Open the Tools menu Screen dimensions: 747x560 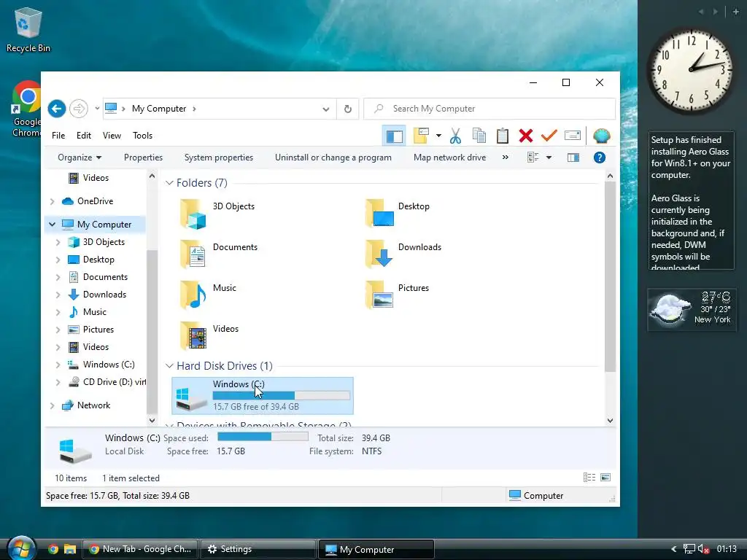click(142, 136)
